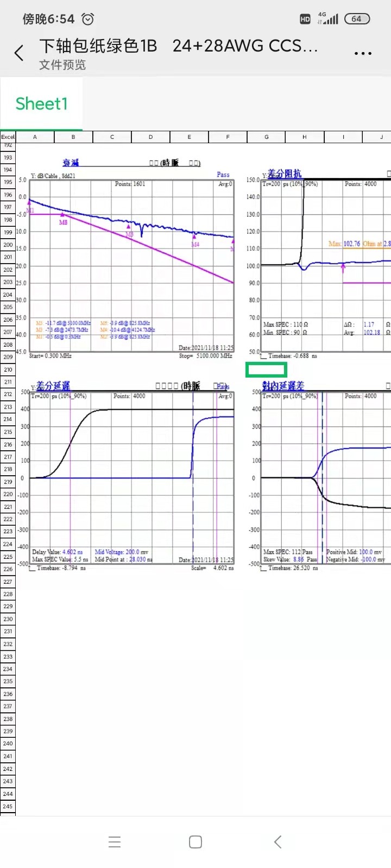The image size is (391, 868).
Task: Tap the alarm clock status icon
Action: pos(88,20)
